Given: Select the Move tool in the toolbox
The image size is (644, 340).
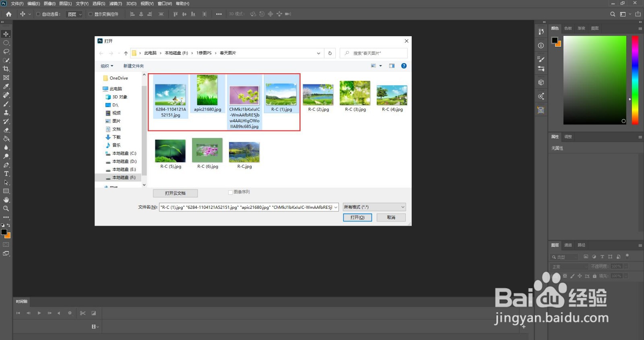Looking at the screenshot, I should 6,34.
